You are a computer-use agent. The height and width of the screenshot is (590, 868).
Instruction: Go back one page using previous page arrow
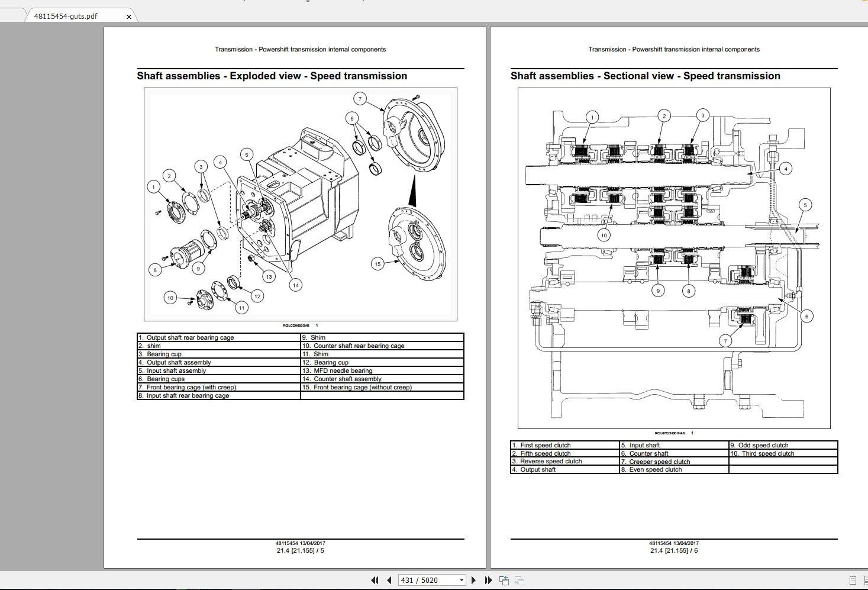389,580
